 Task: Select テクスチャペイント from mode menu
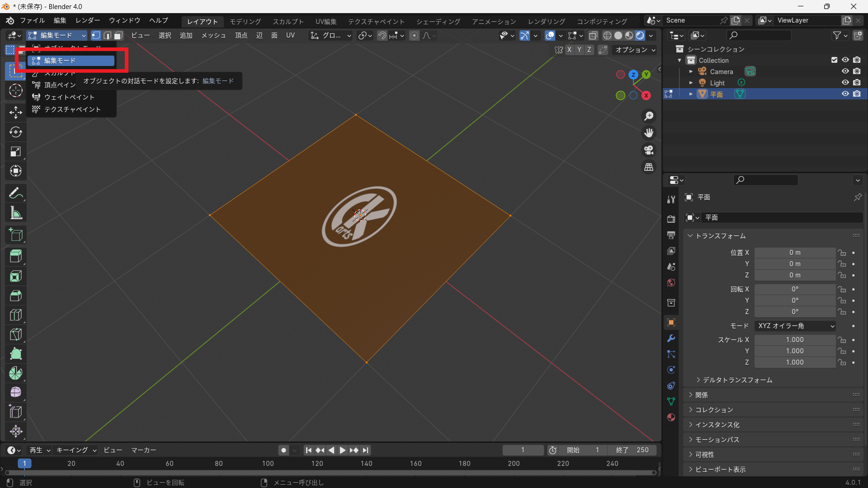(x=72, y=109)
